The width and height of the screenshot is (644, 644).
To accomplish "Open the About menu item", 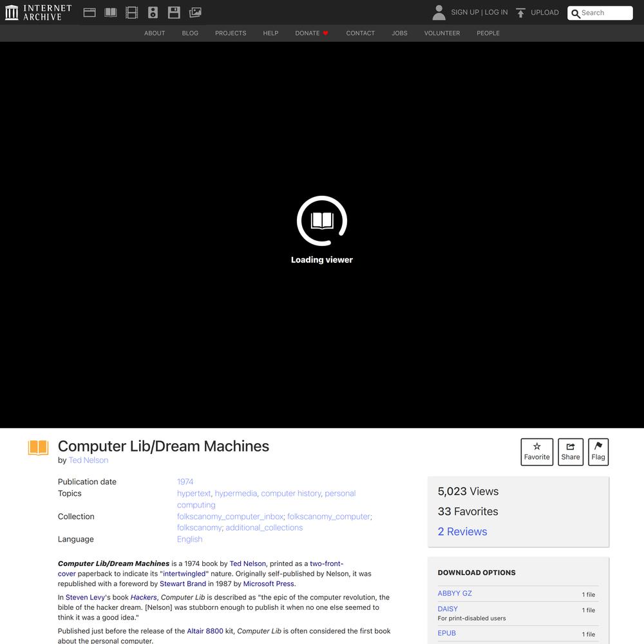I will click(155, 33).
